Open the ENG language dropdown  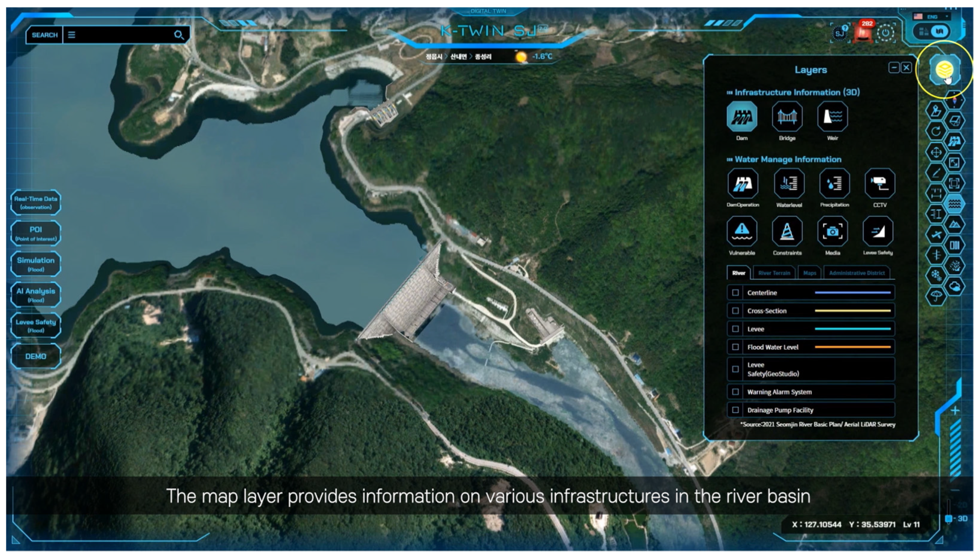(933, 17)
